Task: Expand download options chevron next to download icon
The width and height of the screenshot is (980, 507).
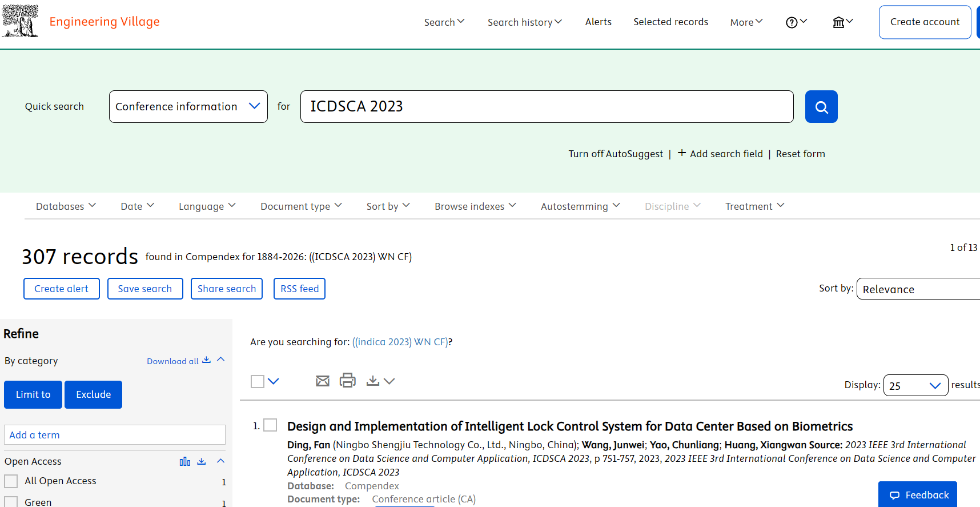Action: (x=389, y=381)
